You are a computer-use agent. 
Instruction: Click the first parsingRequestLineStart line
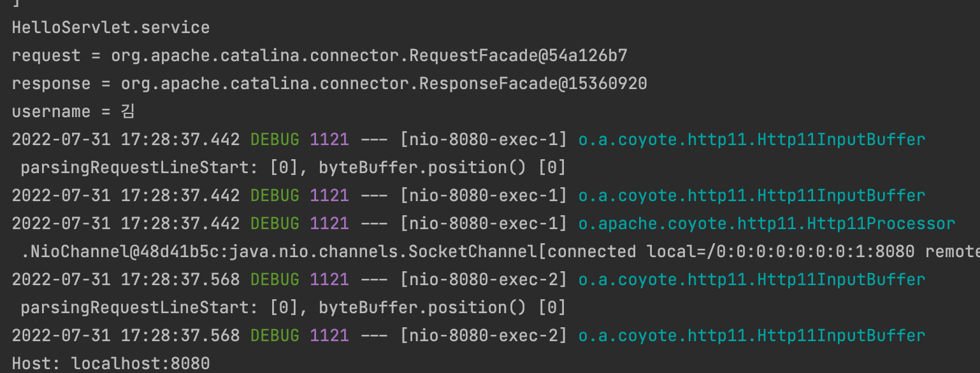tap(293, 168)
